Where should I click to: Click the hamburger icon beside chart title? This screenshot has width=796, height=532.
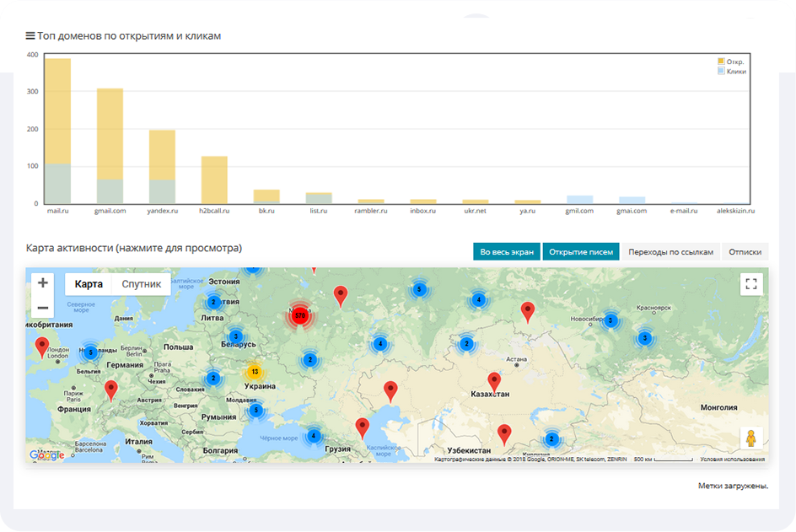click(30, 36)
